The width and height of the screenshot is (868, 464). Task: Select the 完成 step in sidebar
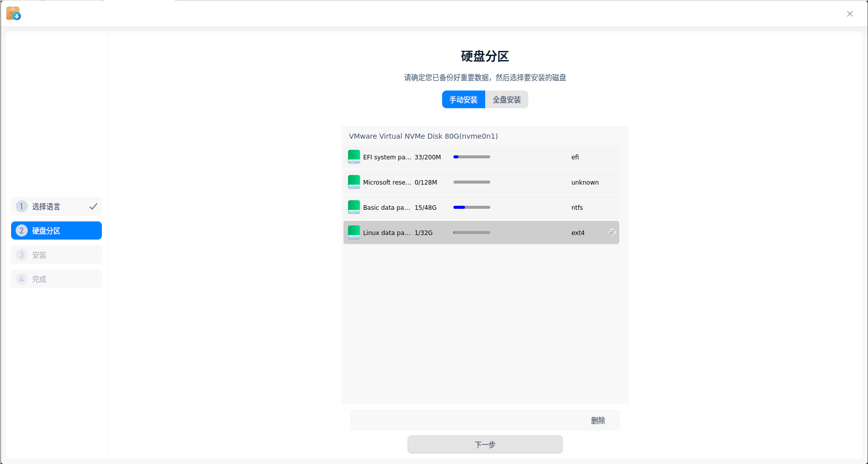coord(56,279)
